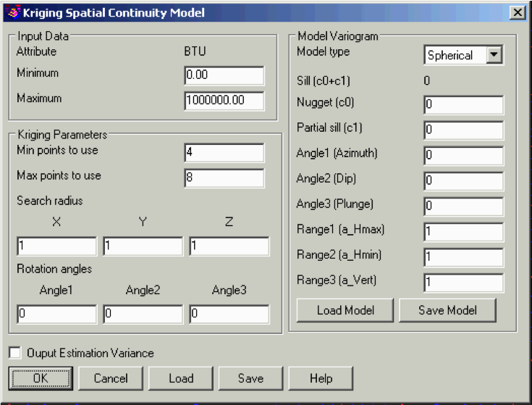Click the Attribute label
Viewport: 532px width, 405px height.
pyautogui.click(x=37, y=51)
